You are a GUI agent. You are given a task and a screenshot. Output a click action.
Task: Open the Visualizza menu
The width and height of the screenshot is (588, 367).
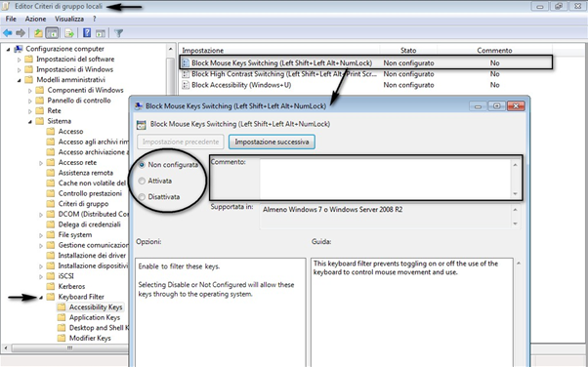click(69, 19)
